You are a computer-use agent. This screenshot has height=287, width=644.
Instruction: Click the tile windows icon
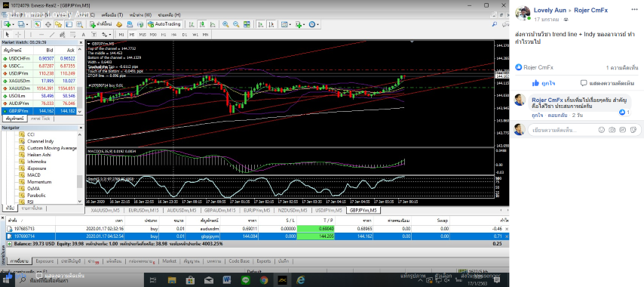click(247, 24)
